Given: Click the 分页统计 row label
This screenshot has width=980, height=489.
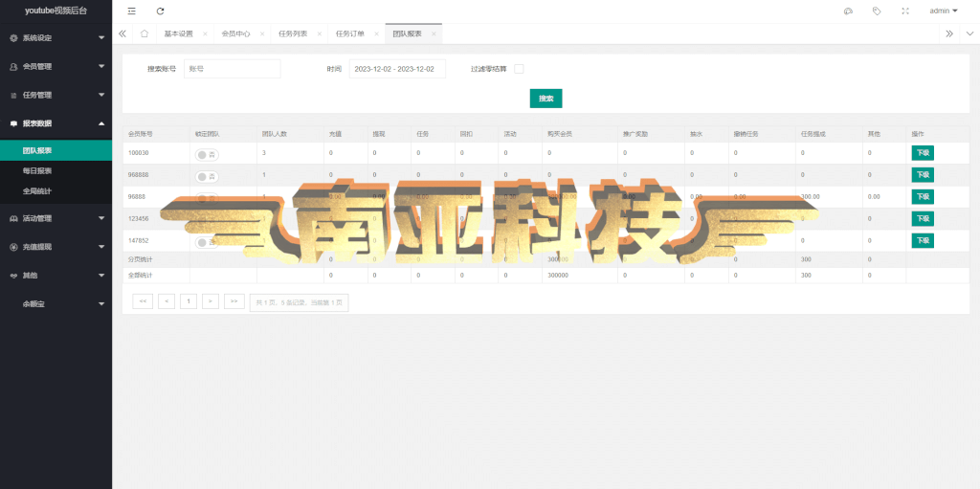Looking at the screenshot, I should [141, 259].
